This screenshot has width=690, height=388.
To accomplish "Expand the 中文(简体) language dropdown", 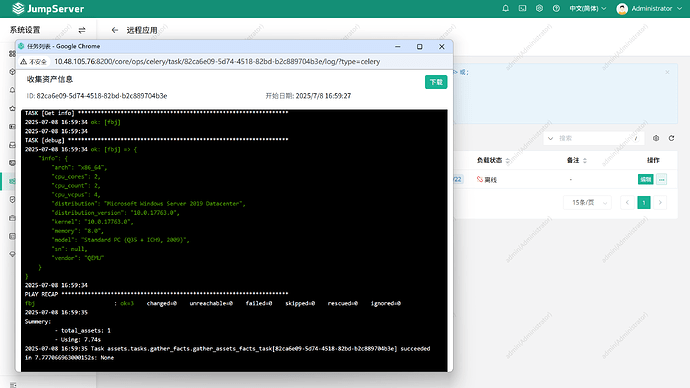I will pos(587,8).
